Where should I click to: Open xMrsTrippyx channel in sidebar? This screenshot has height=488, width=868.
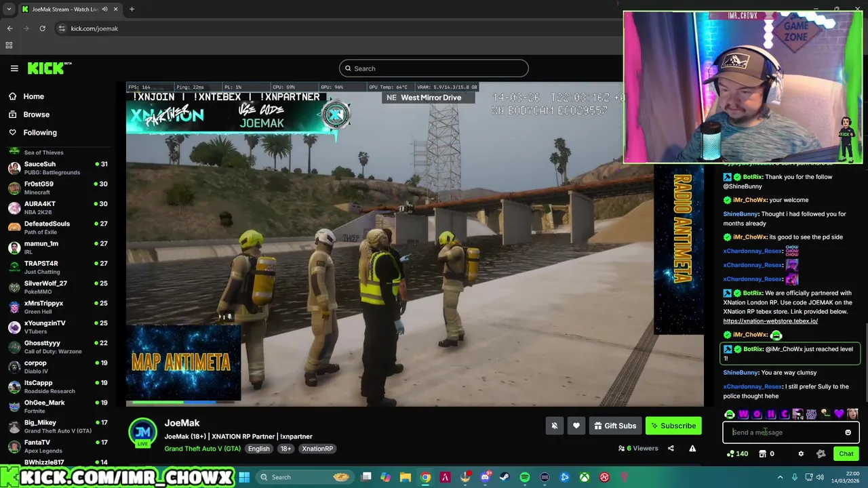click(58, 307)
